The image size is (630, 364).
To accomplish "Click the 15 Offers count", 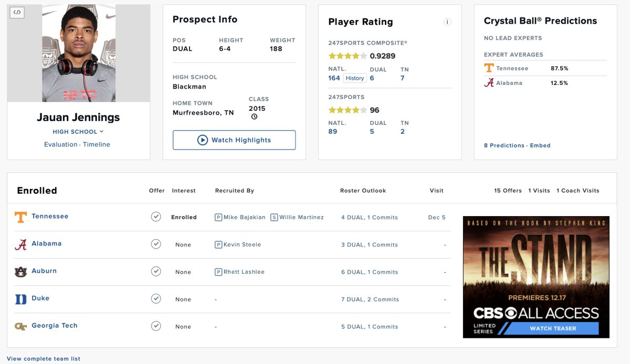I will pyautogui.click(x=508, y=190).
